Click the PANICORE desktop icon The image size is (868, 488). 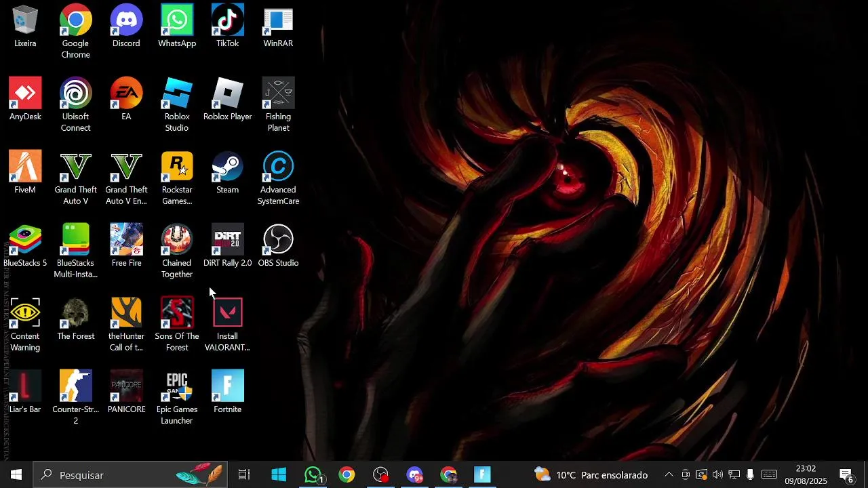click(x=126, y=392)
